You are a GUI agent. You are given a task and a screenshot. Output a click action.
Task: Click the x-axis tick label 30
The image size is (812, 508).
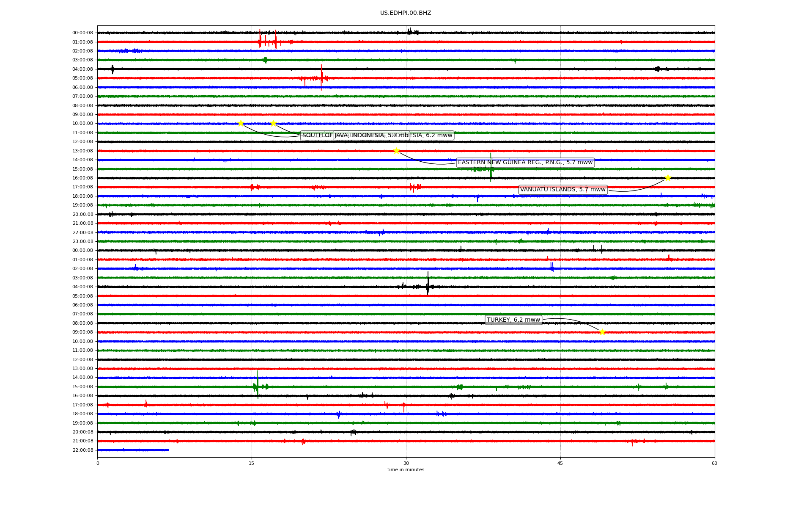[406, 463]
